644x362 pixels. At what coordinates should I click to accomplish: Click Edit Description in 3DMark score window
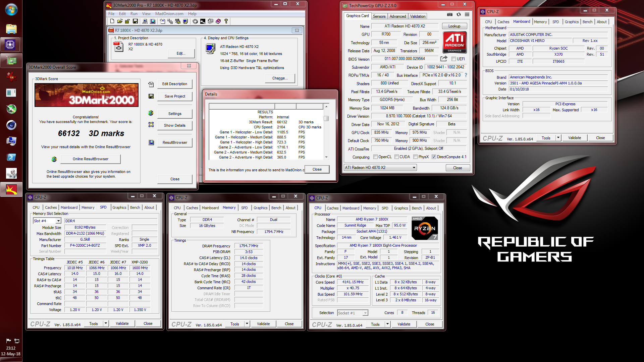pos(174,84)
